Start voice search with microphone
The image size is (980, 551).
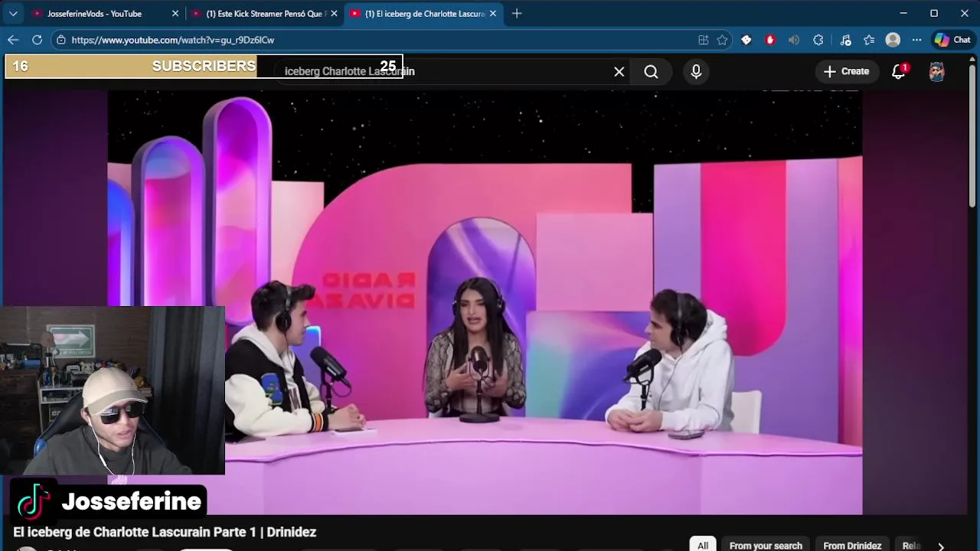[696, 71]
